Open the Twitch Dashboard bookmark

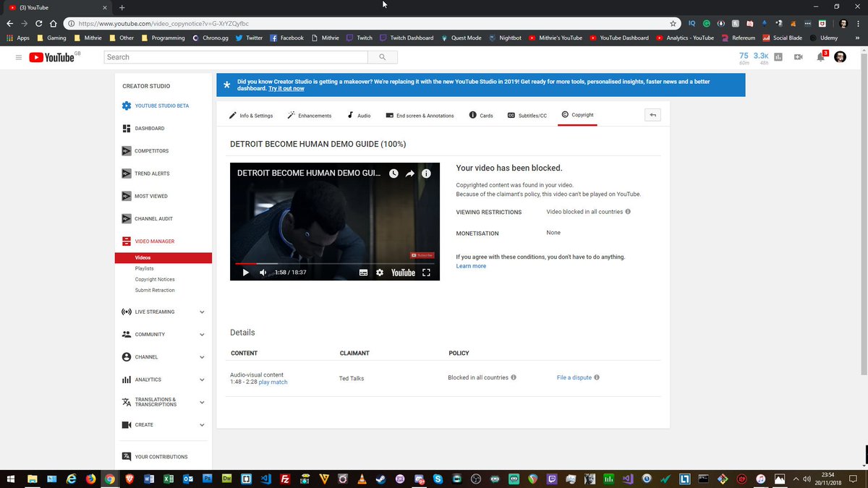(407, 38)
